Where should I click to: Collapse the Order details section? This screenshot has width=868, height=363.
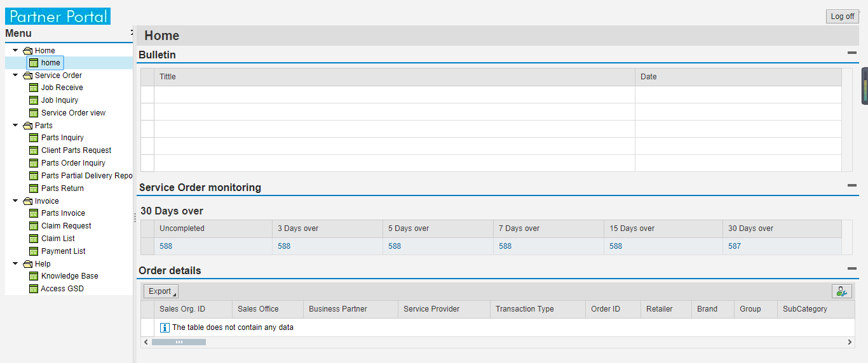852,268
